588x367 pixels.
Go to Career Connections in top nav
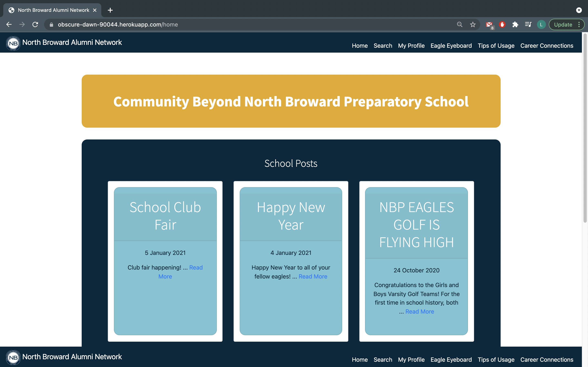click(x=547, y=46)
